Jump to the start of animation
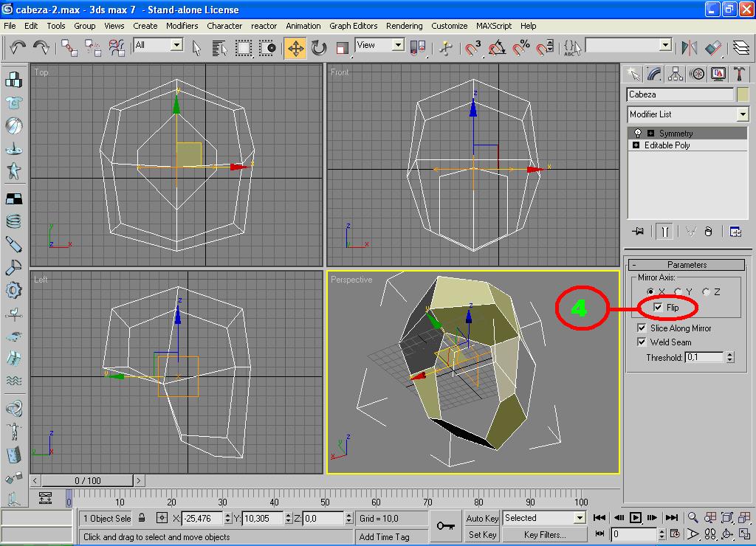The height and width of the screenshot is (546, 756). pos(599,517)
